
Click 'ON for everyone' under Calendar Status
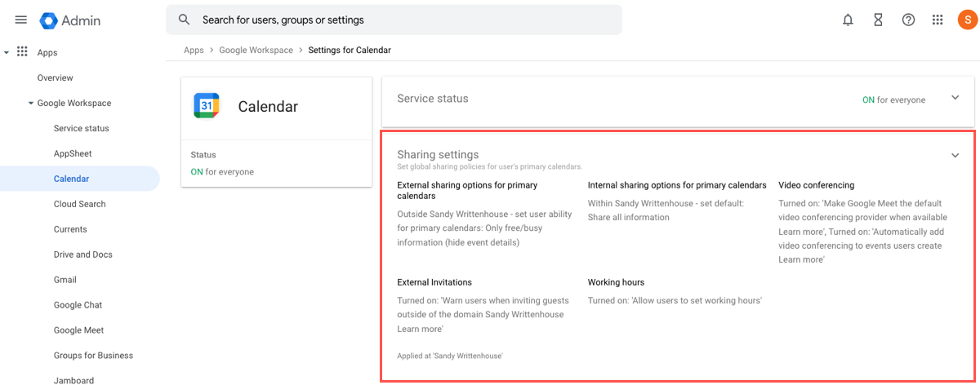click(222, 171)
